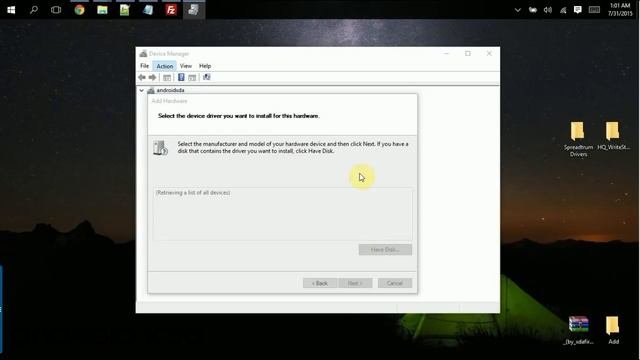Viewport: 640px width, 360px height.
Task: Click the Back button in wizard
Action: point(320,283)
